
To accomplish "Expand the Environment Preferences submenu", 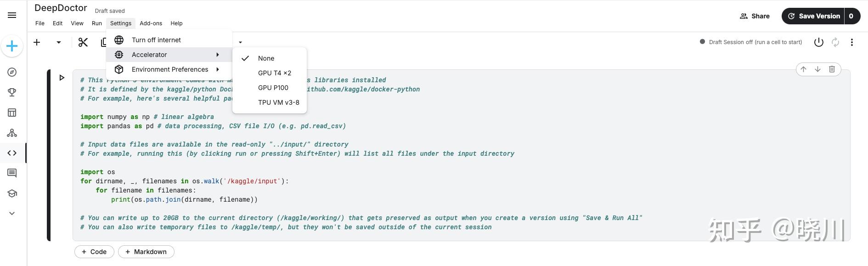I will click(x=169, y=69).
